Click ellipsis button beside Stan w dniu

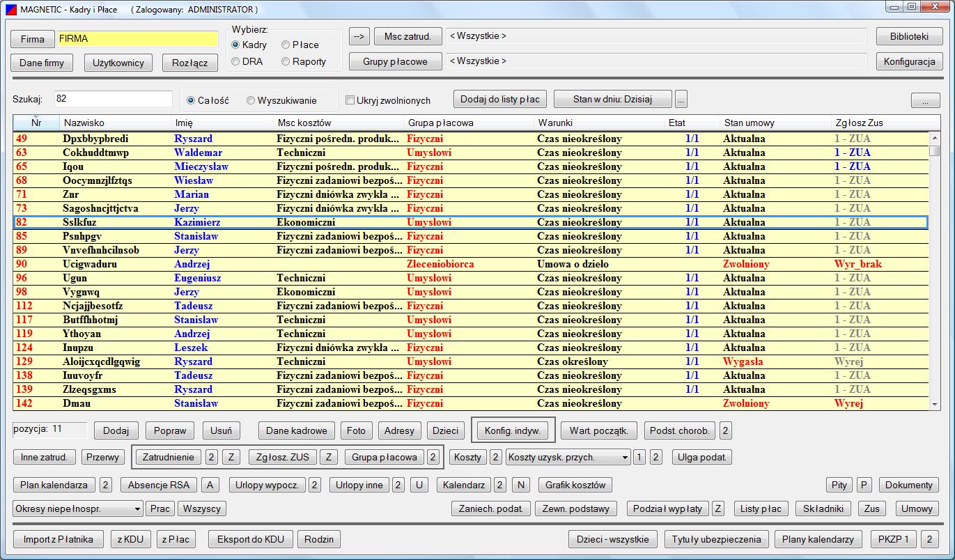(681, 99)
